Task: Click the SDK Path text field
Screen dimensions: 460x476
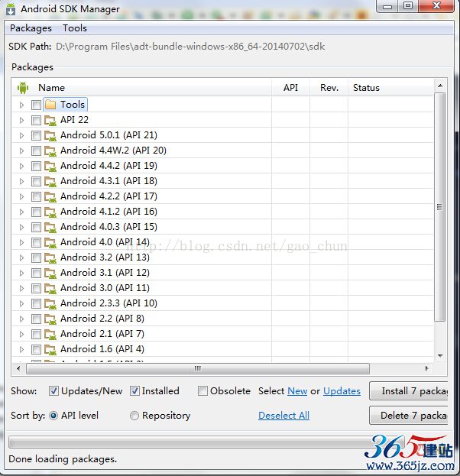Action: 190,47
